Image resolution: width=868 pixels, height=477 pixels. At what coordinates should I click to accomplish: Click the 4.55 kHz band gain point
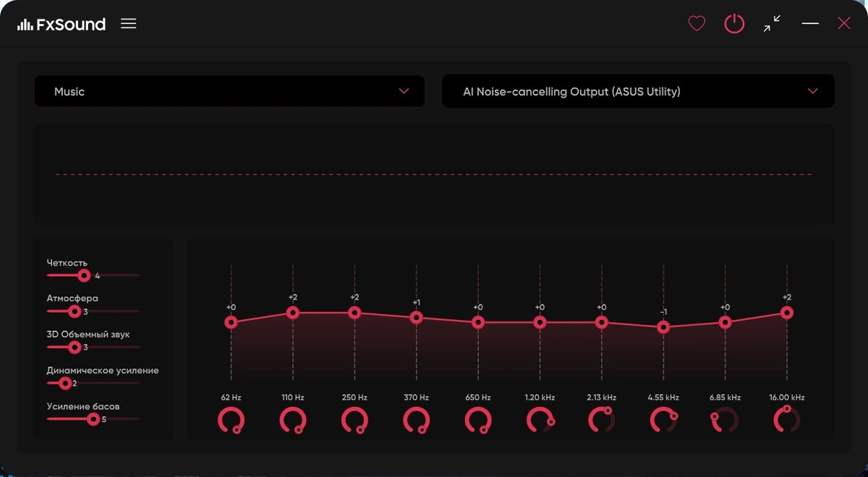tap(663, 327)
